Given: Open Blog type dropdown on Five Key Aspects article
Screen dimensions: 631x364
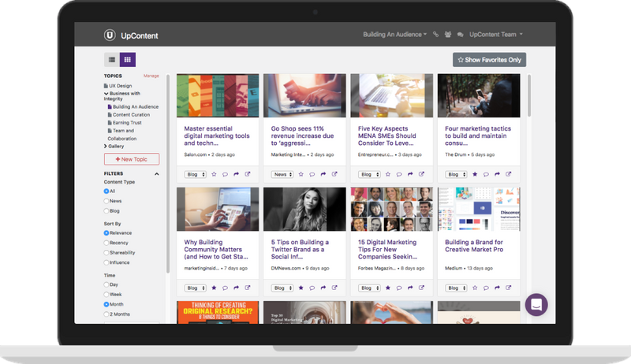Looking at the screenshot, I should tap(369, 174).
